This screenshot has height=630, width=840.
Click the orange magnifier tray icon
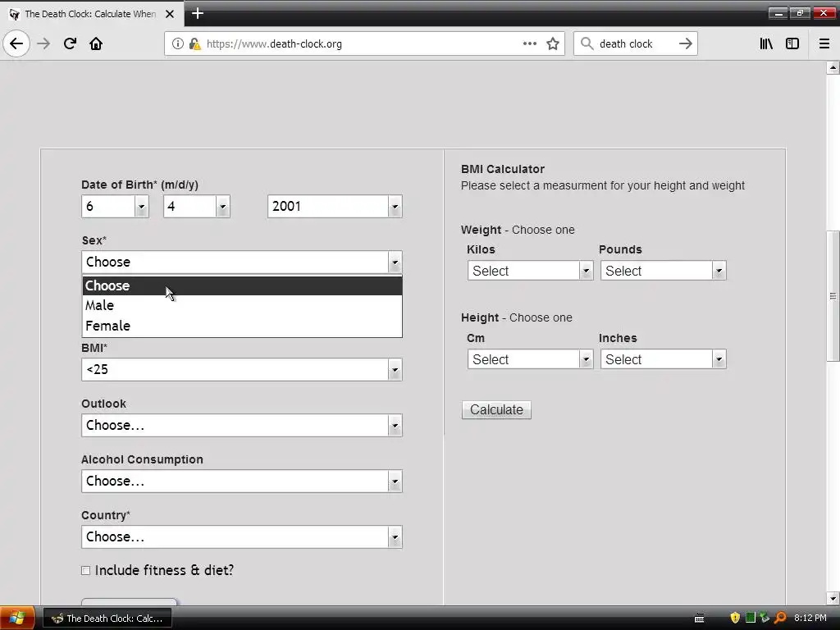[x=780, y=618]
